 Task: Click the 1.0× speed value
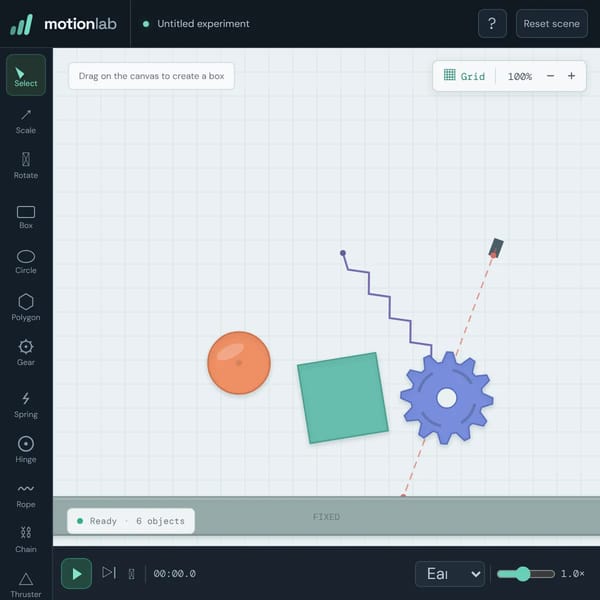point(572,574)
